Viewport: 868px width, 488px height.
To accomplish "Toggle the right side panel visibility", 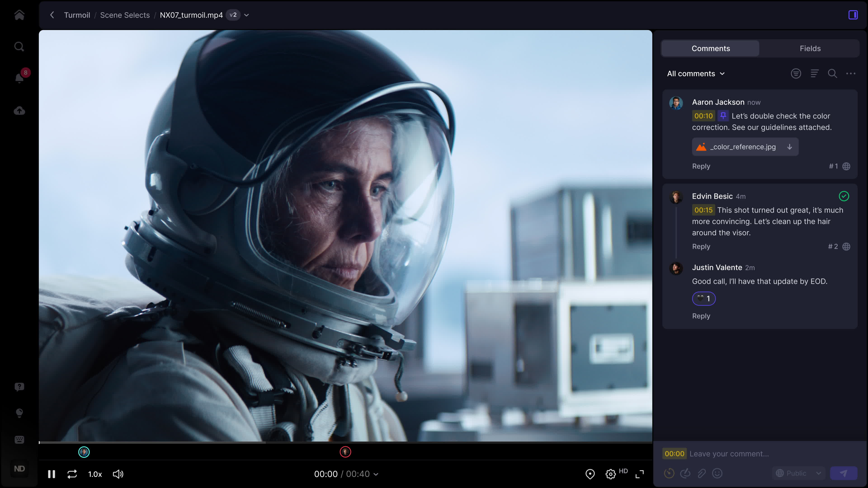I will (853, 15).
